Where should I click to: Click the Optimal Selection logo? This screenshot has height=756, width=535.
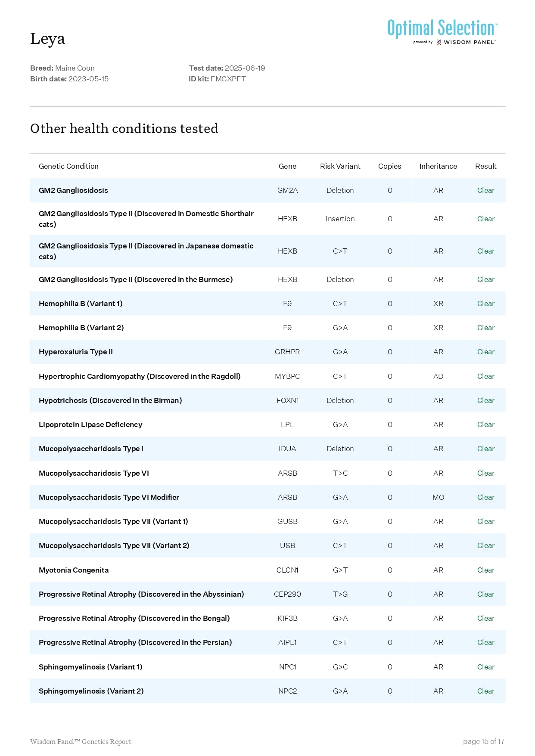(x=442, y=28)
